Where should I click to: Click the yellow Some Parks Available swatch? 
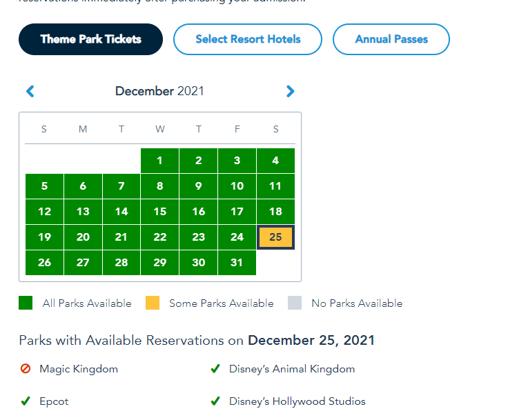click(x=153, y=303)
